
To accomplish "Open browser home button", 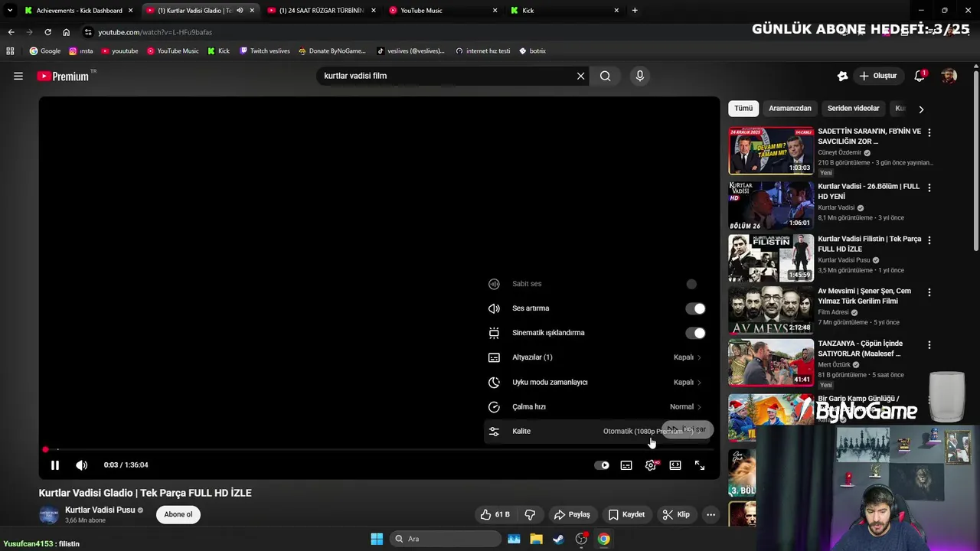I will click(x=66, y=32).
